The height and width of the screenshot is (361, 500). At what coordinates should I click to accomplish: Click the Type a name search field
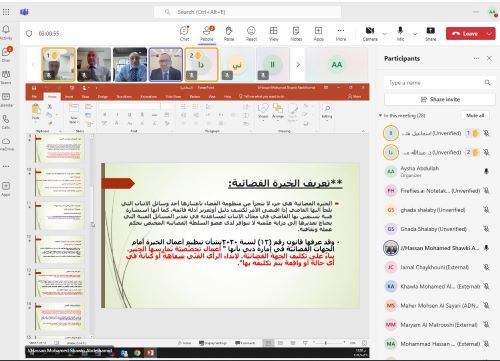[x=440, y=83]
